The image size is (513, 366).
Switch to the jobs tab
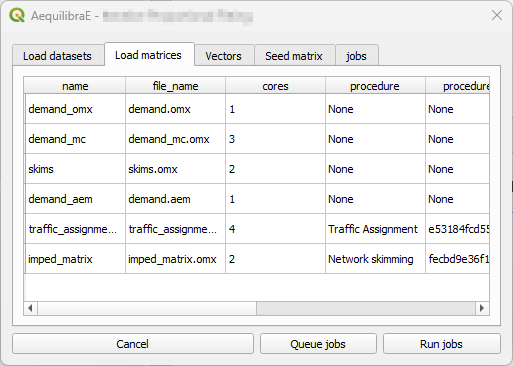[356, 56]
